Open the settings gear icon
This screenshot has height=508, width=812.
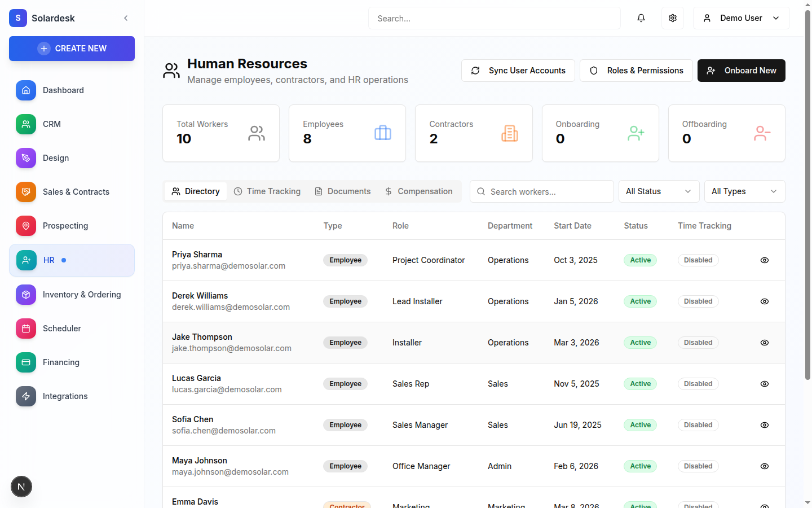(x=672, y=17)
